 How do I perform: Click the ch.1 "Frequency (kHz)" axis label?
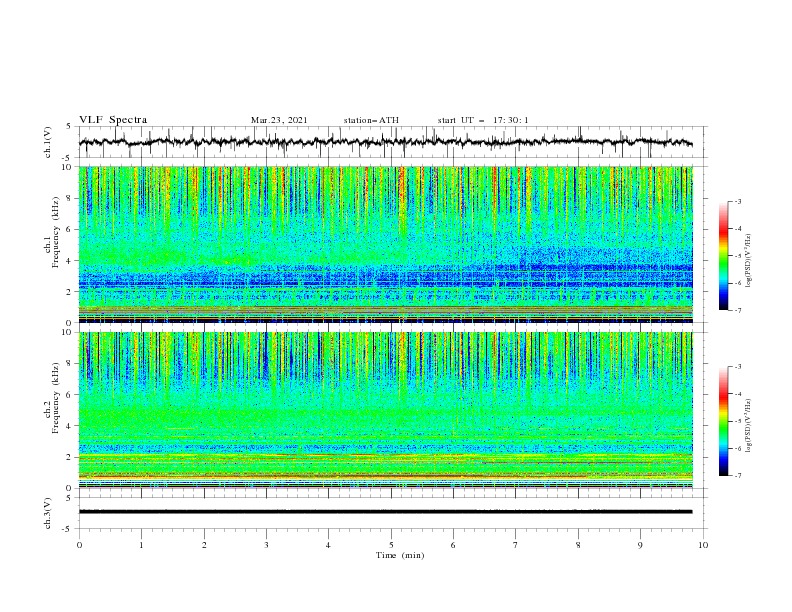coord(56,233)
